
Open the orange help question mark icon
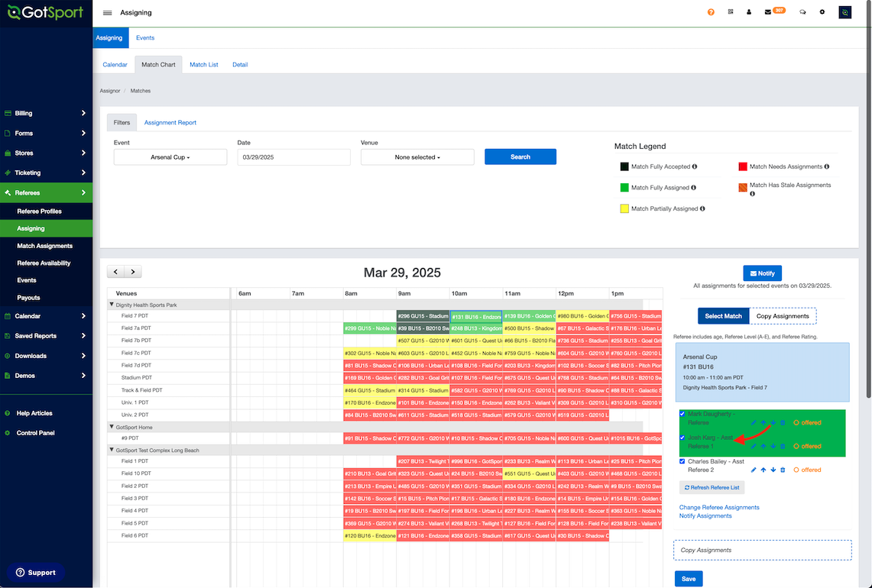coord(711,12)
